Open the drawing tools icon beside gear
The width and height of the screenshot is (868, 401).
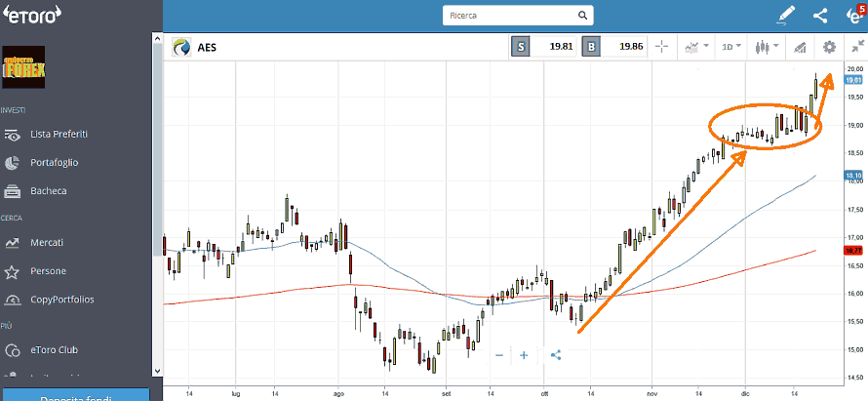click(798, 47)
